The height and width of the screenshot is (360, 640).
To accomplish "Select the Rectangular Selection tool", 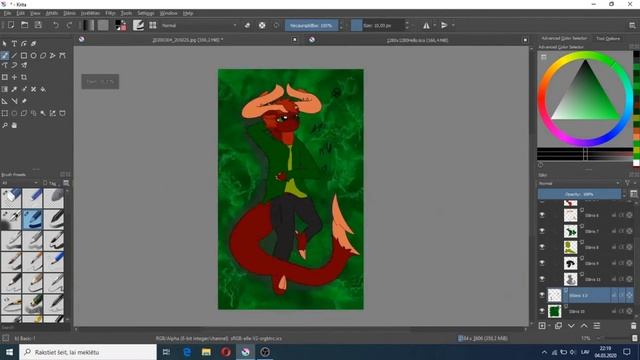I will coord(4,113).
